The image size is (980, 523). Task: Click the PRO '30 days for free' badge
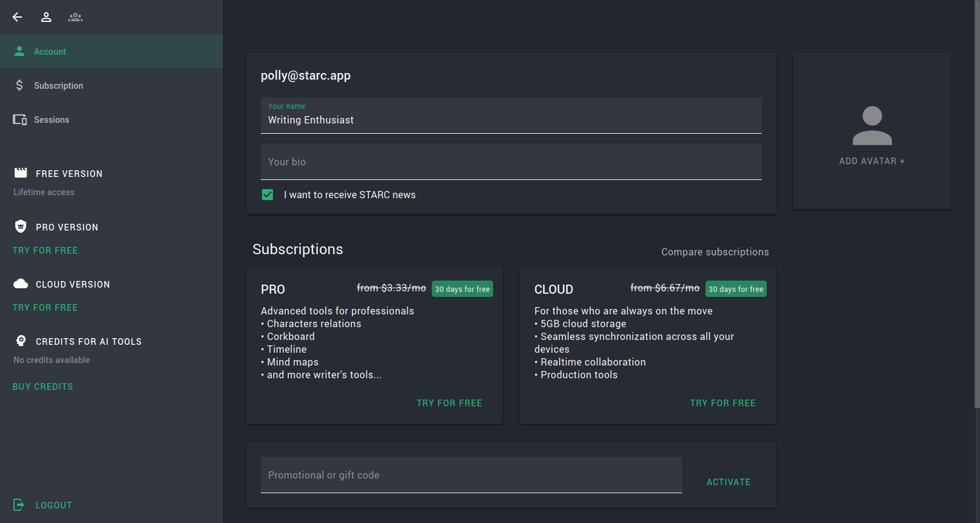point(463,289)
